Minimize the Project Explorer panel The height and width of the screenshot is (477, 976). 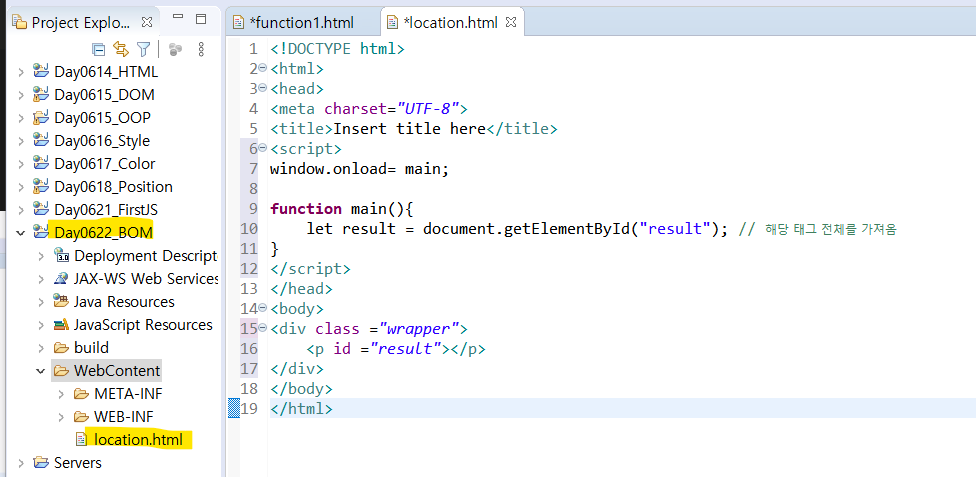coord(178,19)
